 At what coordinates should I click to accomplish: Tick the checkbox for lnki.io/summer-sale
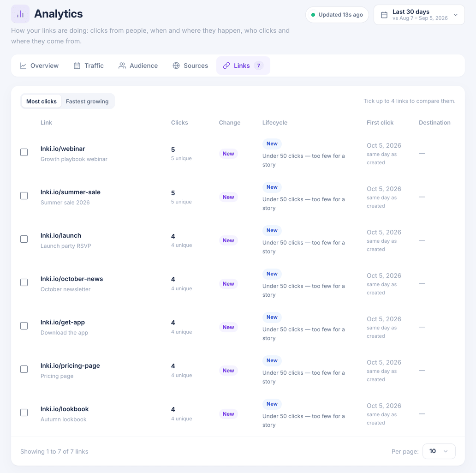pos(24,196)
